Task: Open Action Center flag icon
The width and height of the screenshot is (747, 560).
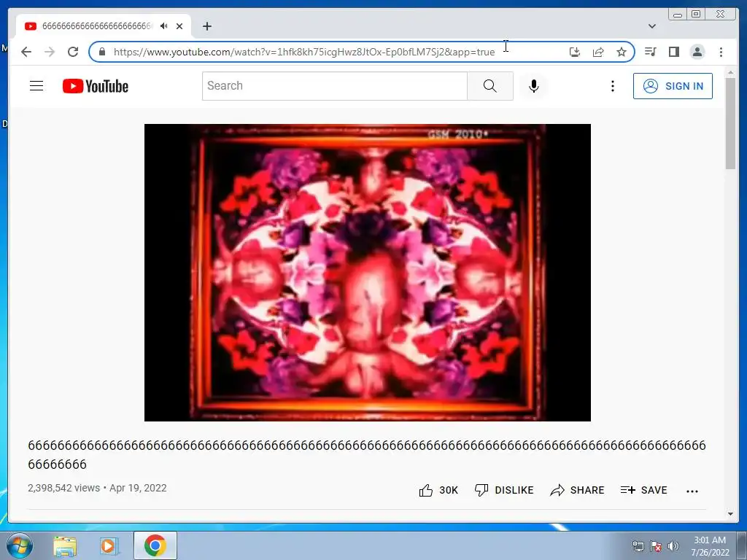Action: point(656,546)
